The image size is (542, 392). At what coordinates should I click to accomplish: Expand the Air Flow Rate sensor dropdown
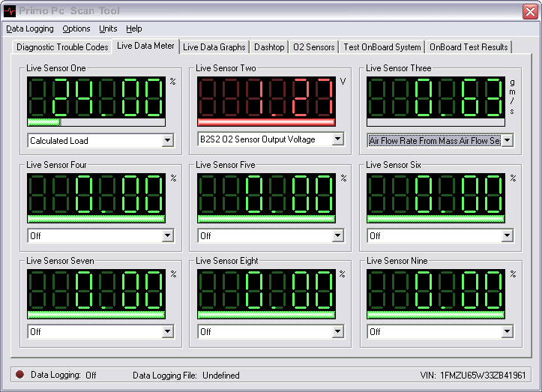point(507,140)
